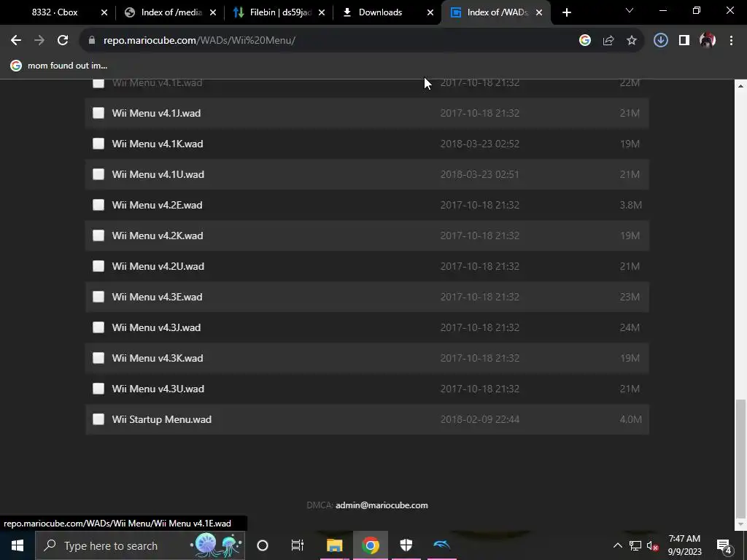Open the tab search chevron
The width and height of the screenshot is (747, 560).
click(630, 10)
